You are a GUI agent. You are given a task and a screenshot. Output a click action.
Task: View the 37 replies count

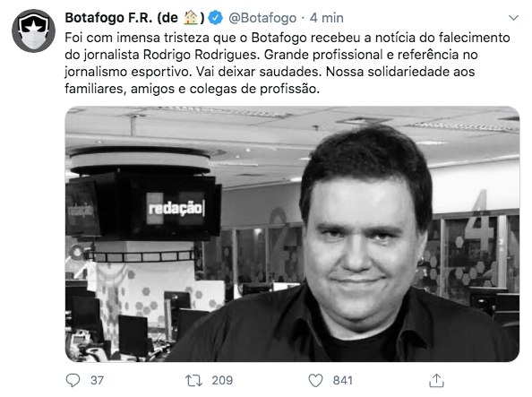click(97, 380)
